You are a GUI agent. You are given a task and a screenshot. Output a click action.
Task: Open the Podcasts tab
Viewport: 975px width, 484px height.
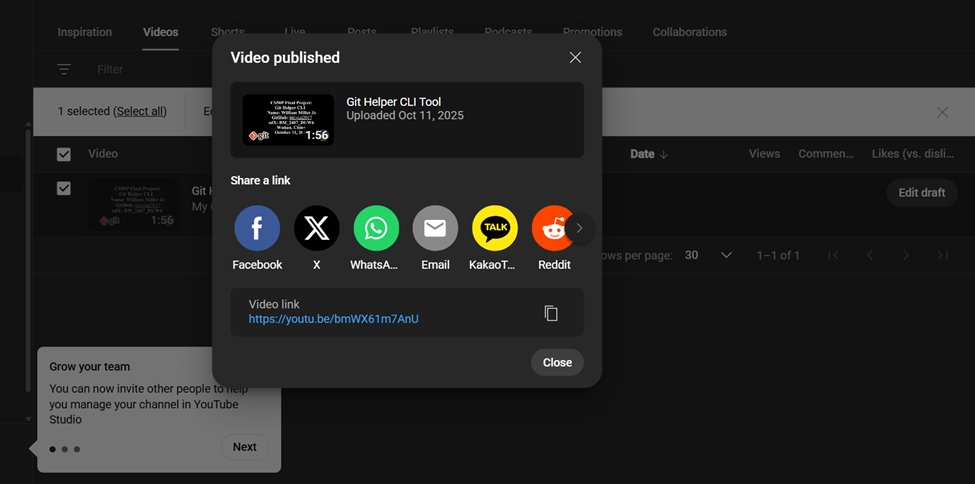click(508, 32)
